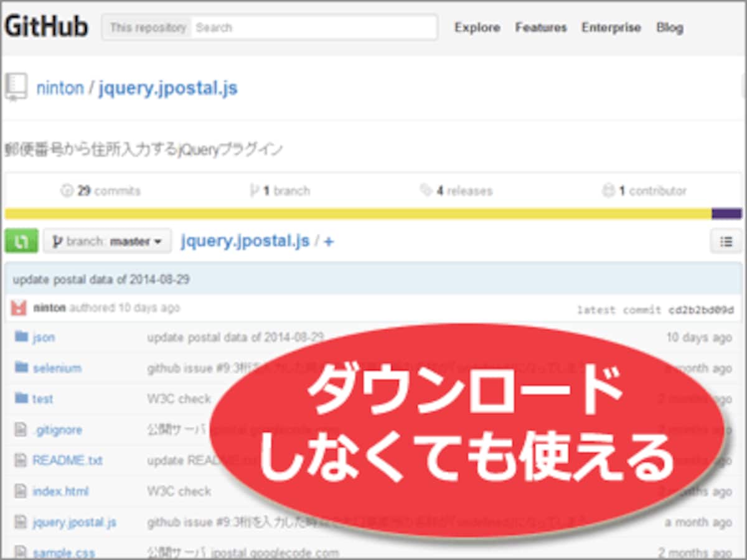Open the branch: master dropdown
The width and height of the screenshot is (747, 560).
click(107, 241)
